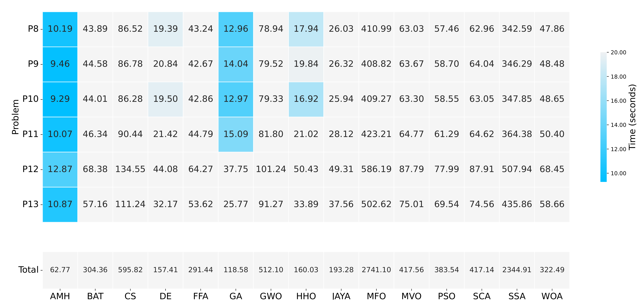644x308 pixels.
Task: Select the 9.29 cell in row P10
Action: [x=60, y=99]
